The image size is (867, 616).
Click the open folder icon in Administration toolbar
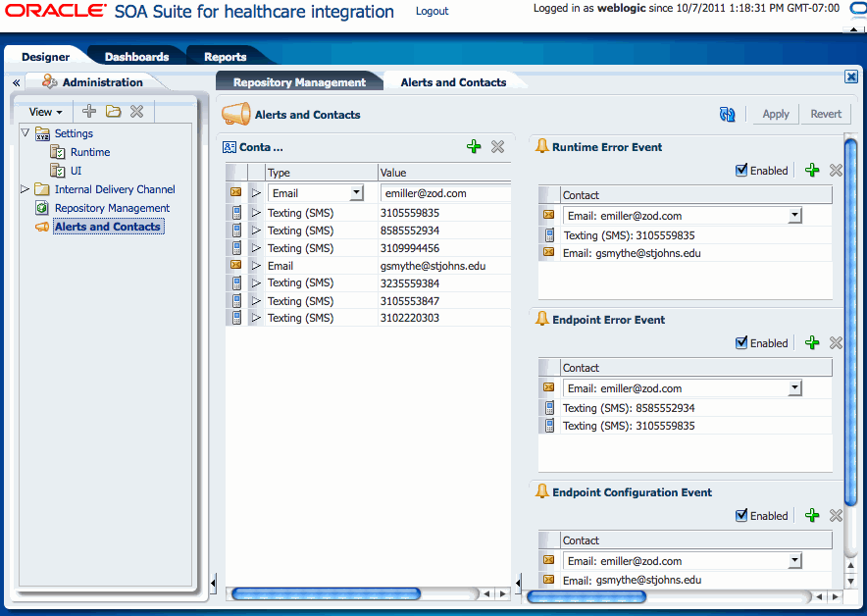(114, 112)
